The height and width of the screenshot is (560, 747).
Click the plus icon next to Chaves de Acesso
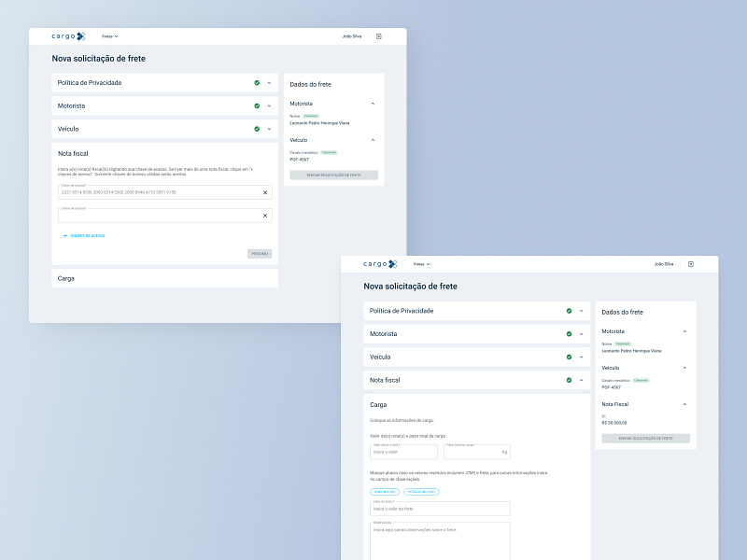[63, 236]
